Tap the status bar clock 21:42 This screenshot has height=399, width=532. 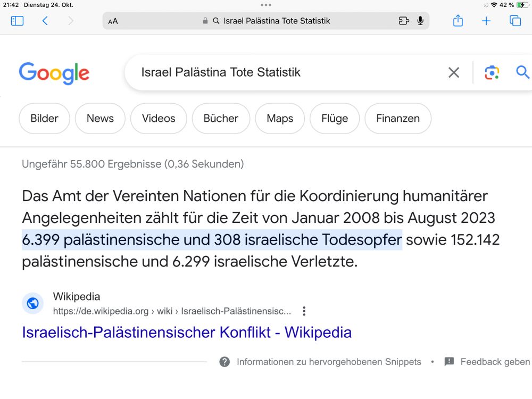tap(11, 5)
